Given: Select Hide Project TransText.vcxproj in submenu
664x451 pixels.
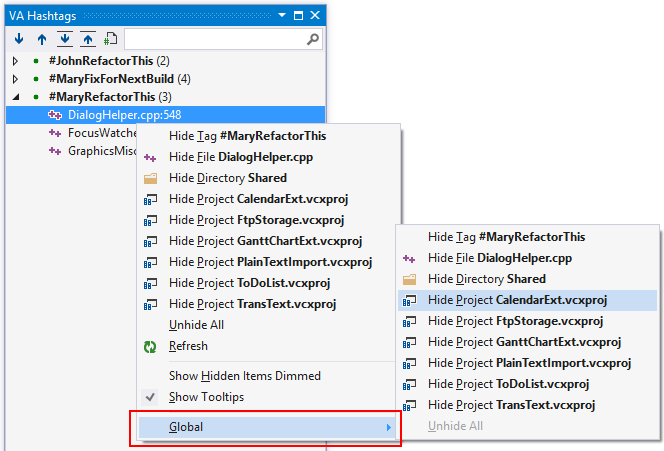Looking at the screenshot, I should pos(511,405).
